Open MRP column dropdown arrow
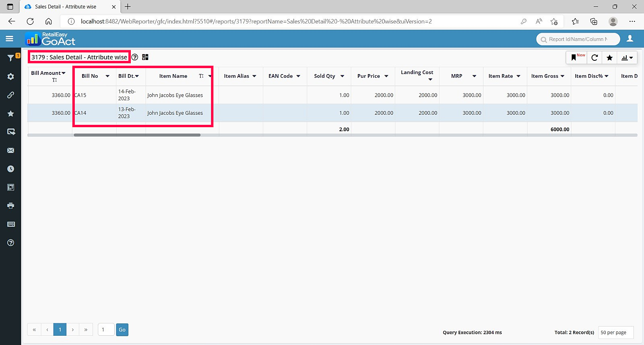Viewport: 644px width, 345px height. click(475, 76)
